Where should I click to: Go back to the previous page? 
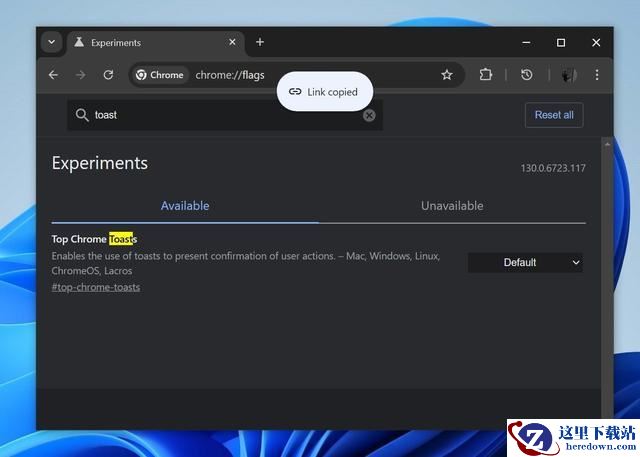[53, 75]
